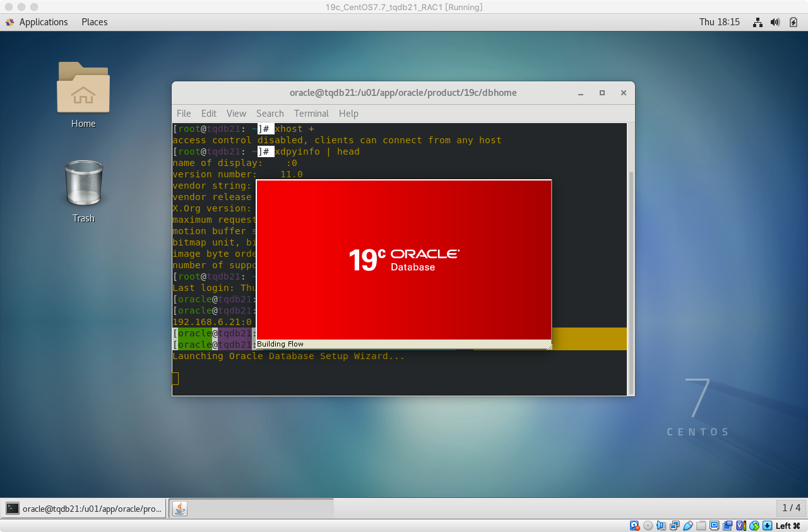Select the terminal task in bottom taskbar

click(83, 508)
